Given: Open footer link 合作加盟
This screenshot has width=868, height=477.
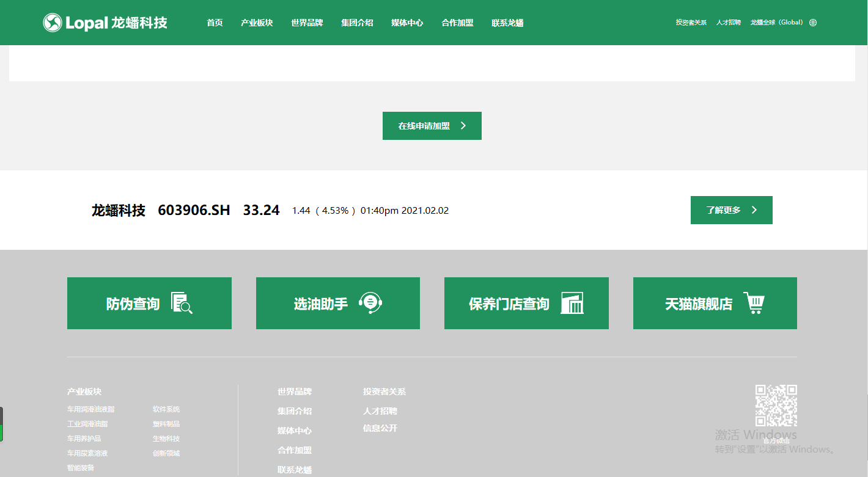Looking at the screenshot, I should click(x=295, y=450).
